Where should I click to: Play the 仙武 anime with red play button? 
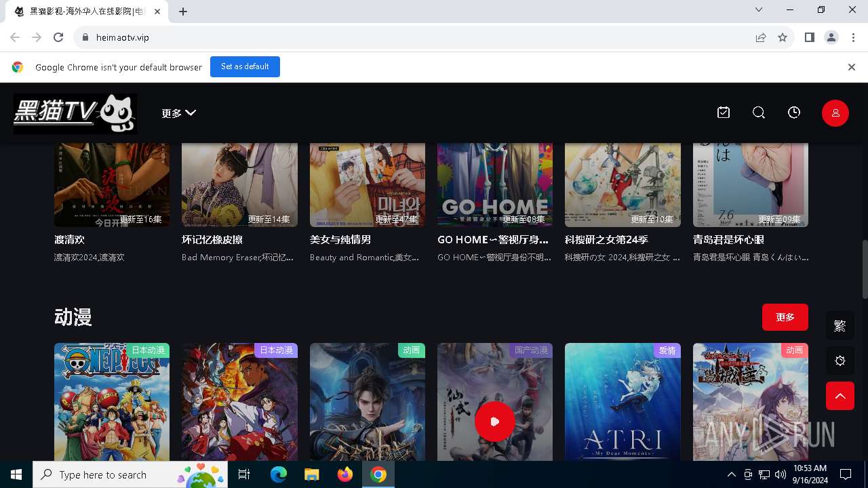495,421
